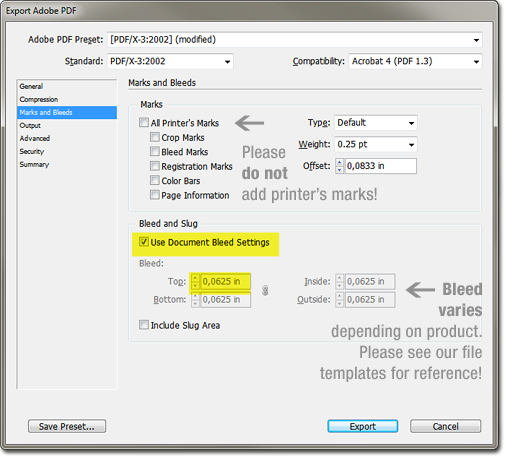This screenshot has height=473, width=505.
Task: Click the Bleed and Slug group label
Action: click(x=168, y=224)
